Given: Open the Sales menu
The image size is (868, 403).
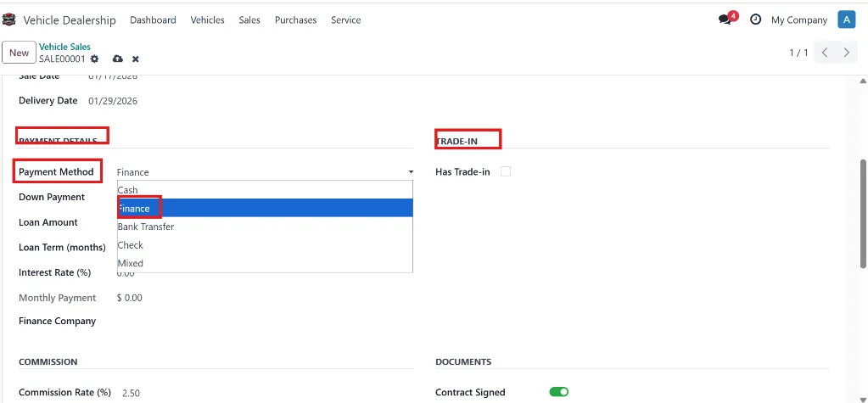Looking at the screenshot, I should click(x=249, y=20).
